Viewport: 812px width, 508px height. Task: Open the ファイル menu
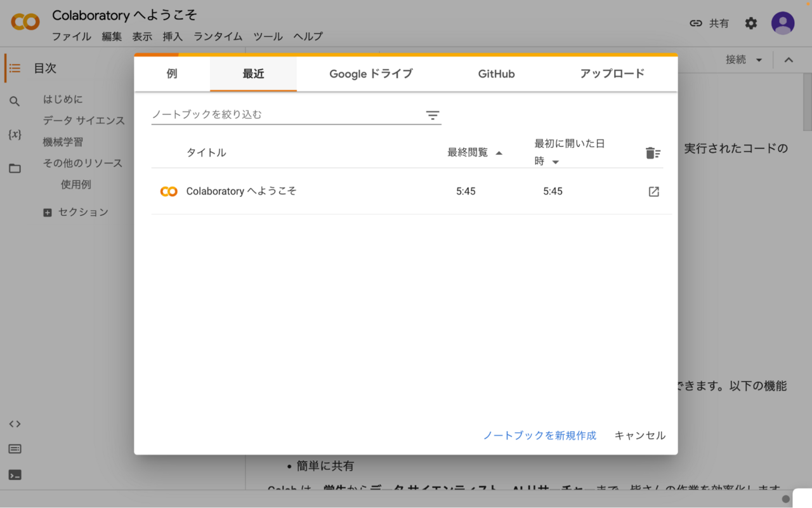(x=72, y=37)
